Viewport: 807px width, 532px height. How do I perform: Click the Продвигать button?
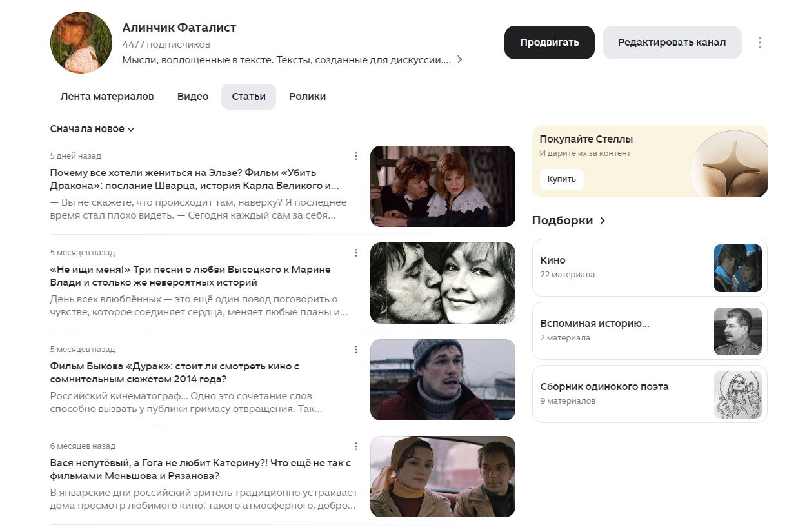point(550,43)
